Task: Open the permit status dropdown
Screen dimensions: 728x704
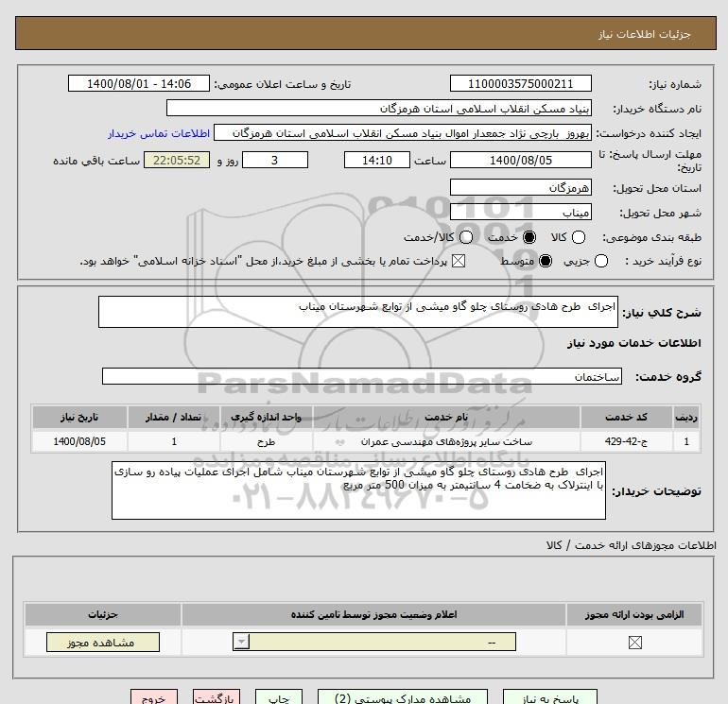Action: click(x=374, y=642)
